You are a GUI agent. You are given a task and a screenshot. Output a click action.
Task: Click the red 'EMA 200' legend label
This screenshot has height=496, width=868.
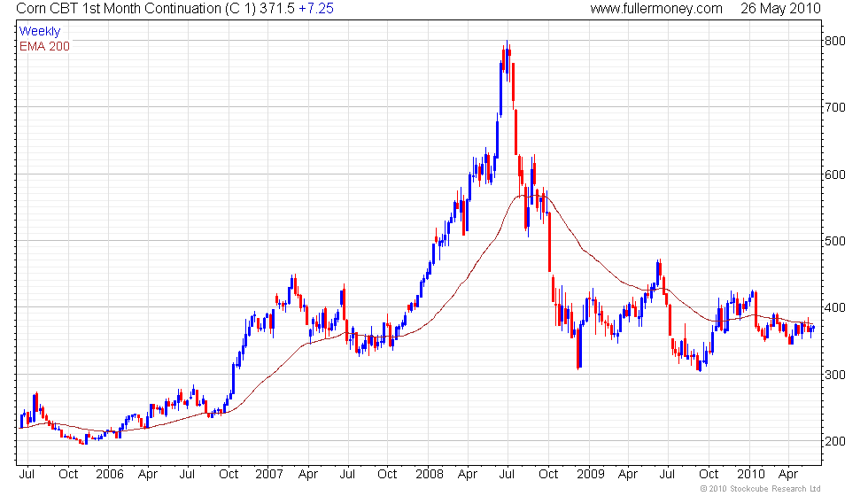click(x=44, y=46)
